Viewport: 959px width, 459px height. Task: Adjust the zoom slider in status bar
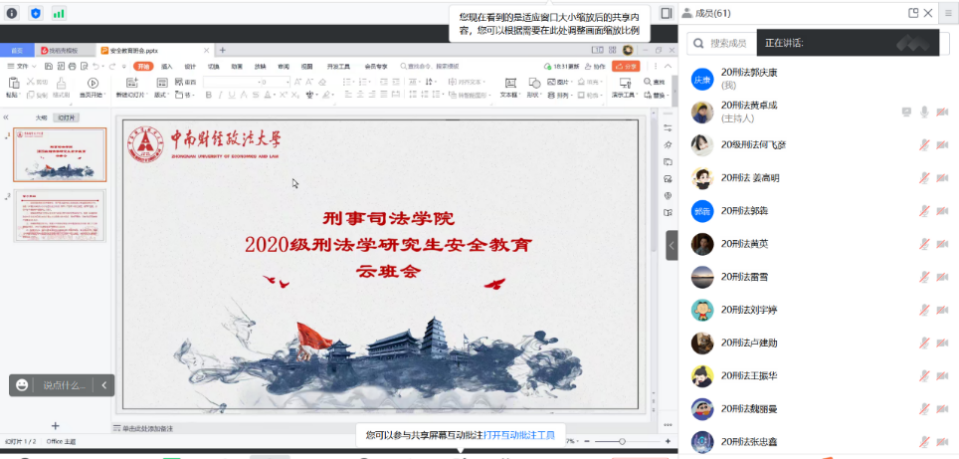(622, 441)
